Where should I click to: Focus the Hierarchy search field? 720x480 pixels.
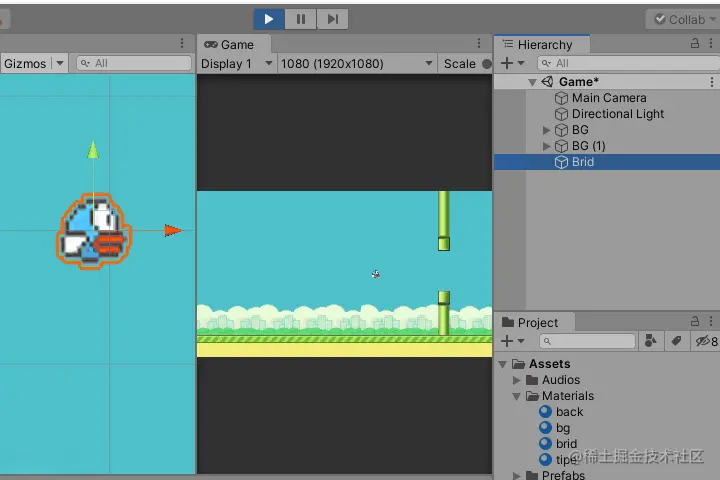tap(629, 63)
